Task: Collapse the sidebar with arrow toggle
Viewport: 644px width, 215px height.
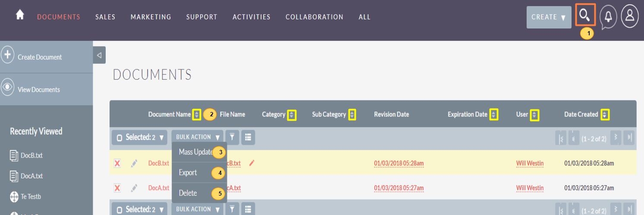Action: click(99, 55)
